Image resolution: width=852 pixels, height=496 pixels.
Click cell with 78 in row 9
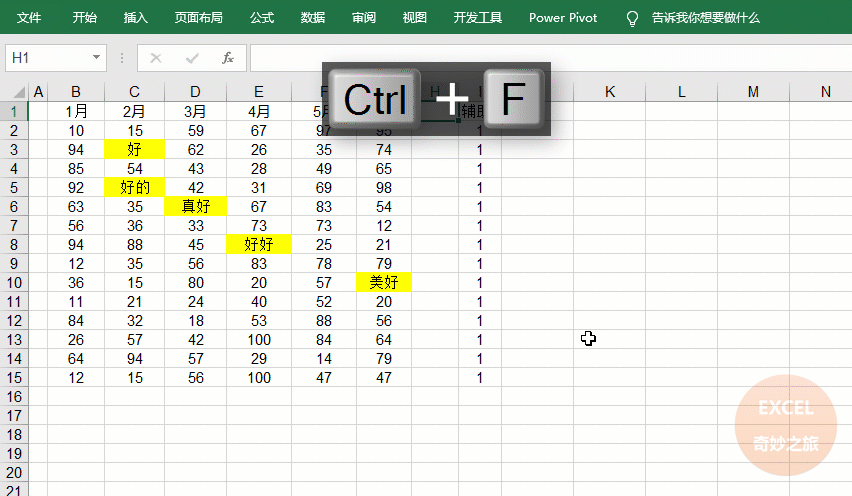pyautogui.click(x=324, y=263)
